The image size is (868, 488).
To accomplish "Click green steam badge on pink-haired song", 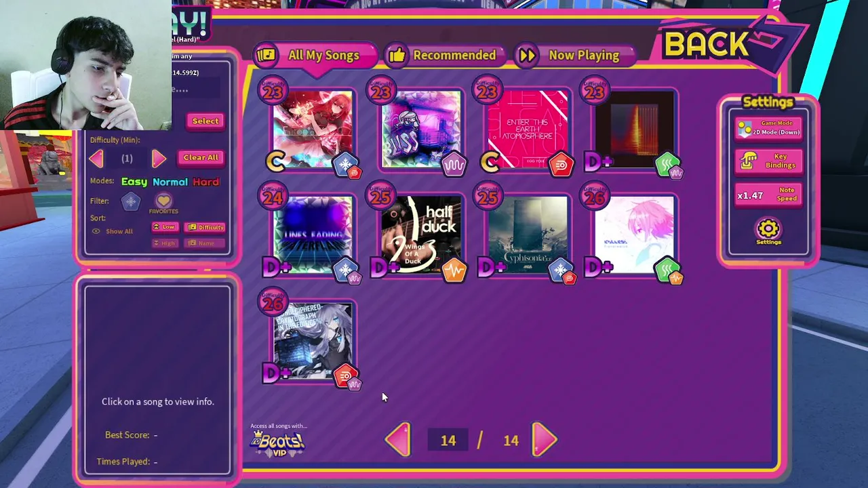I will [667, 269].
